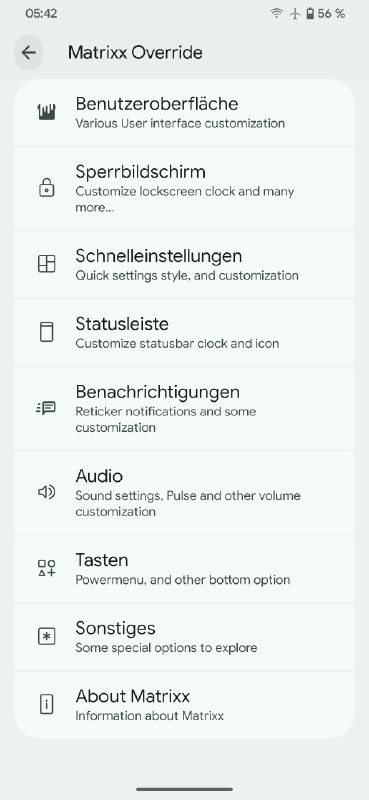
Task: Click the About Matrixx info icon
Action: (x=46, y=705)
